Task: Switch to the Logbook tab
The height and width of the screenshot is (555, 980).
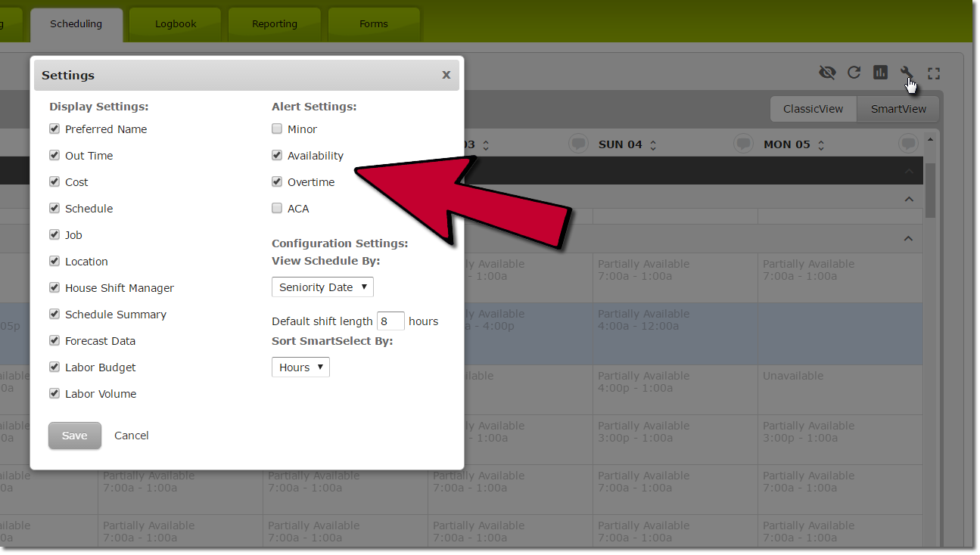Action: tap(175, 23)
